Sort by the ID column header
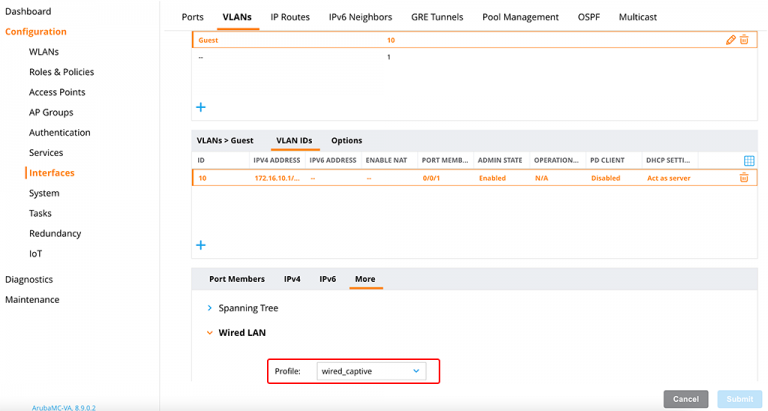Viewport: 768px width, 411px height. (201, 160)
